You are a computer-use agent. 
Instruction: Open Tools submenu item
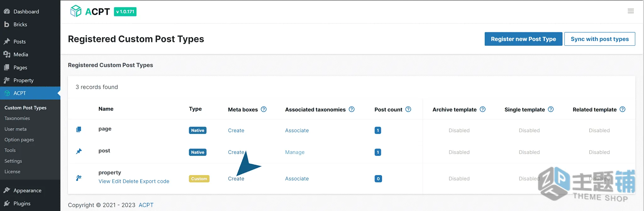click(x=10, y=150)
